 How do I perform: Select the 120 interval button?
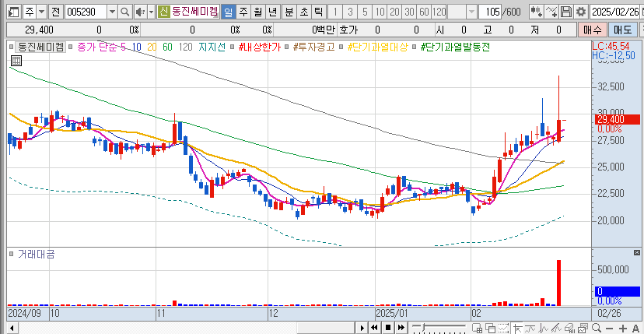coord(439,12)
